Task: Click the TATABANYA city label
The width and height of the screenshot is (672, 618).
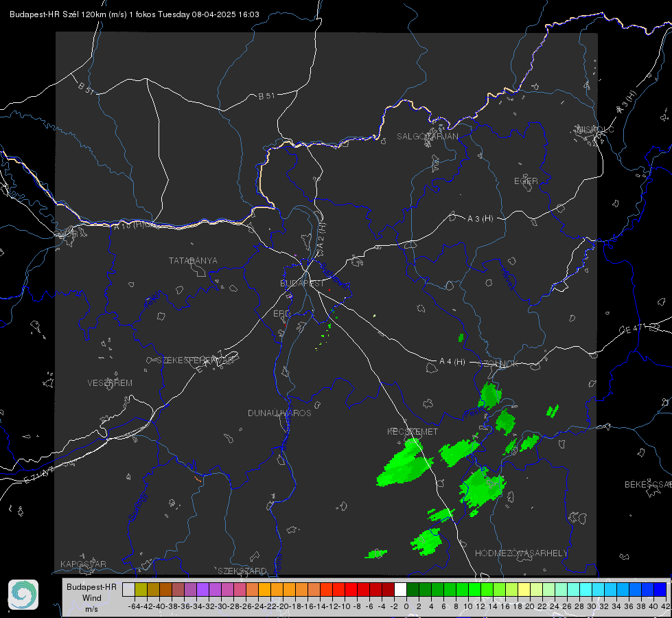Action: tap(193, 261)
